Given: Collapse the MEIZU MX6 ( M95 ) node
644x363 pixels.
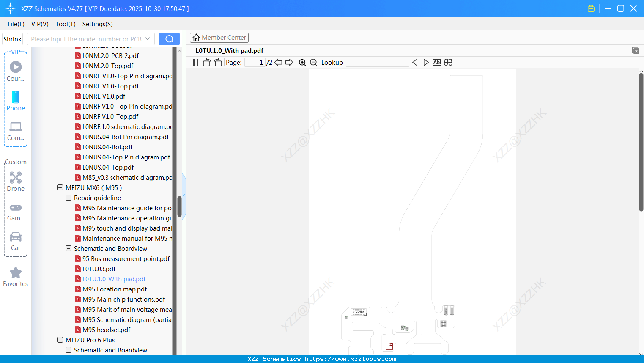Looking at the screenshot, I should 60,187.
